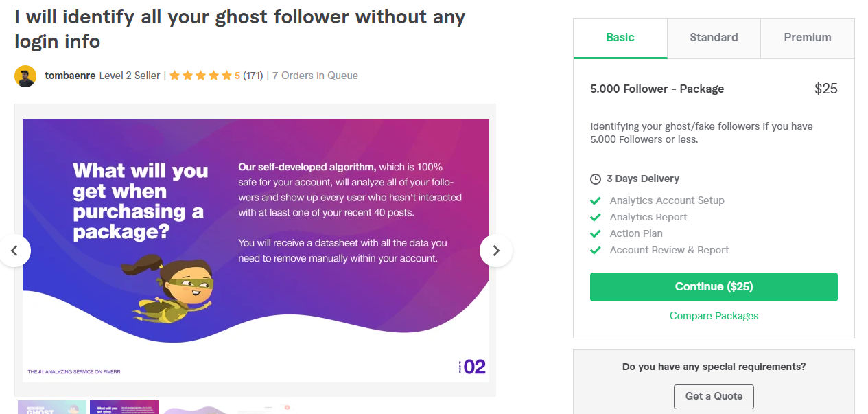Open the Compare Packages link

[714, 316]
